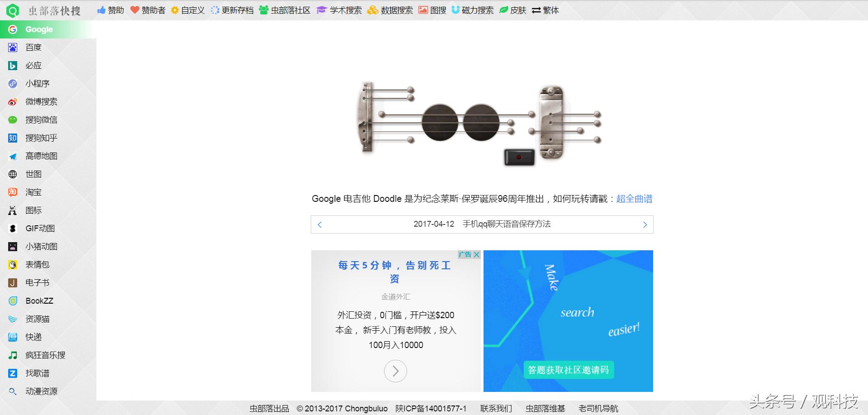
Task: Select the 必应 search engine in sidebar
Action: pyautogui.click(x=33, y=65)
